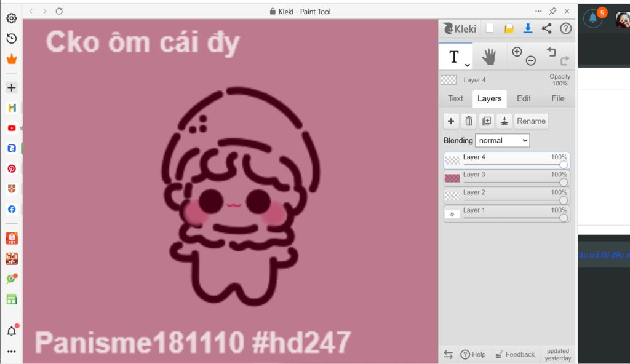Click the Rename layer button
630x364 pixels.
coord(531,121)
